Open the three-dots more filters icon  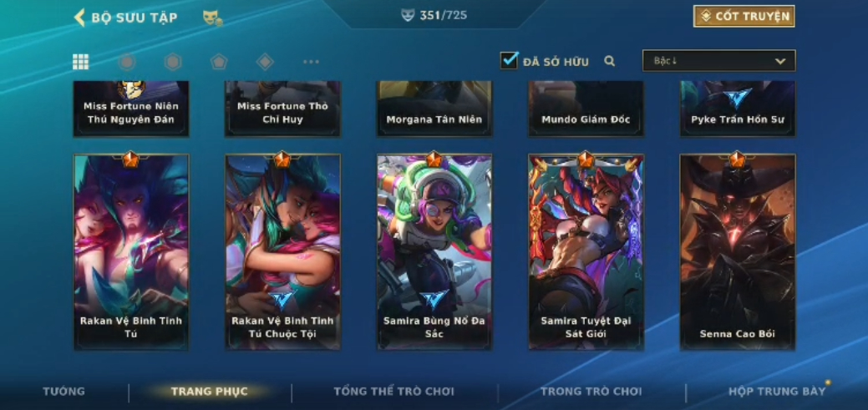(311, 62)
